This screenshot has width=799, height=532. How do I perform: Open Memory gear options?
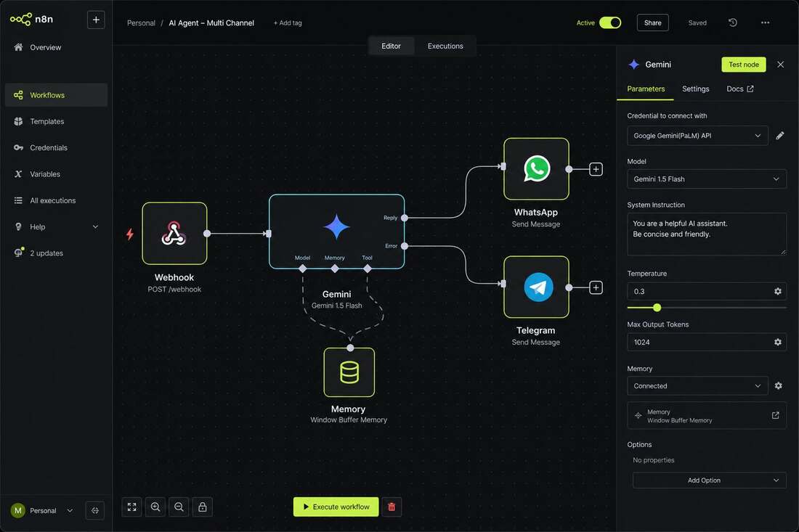click(778, 386)
